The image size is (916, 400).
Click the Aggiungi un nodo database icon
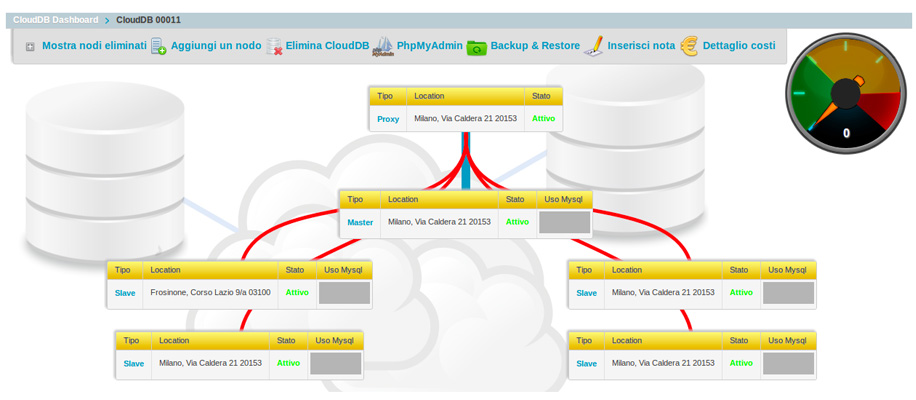159,46
